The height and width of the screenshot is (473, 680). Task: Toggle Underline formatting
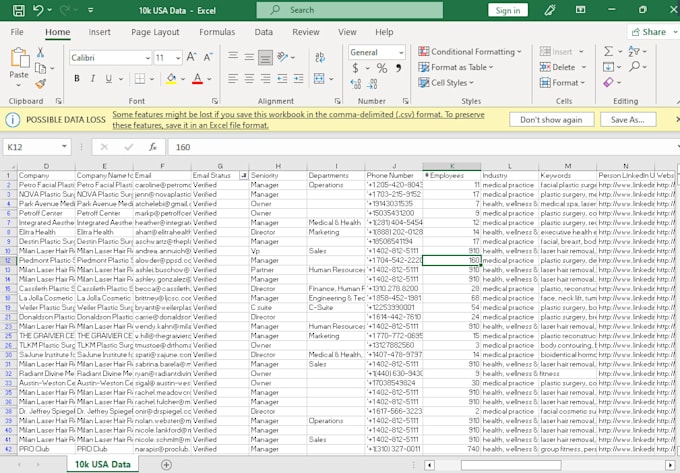[109, 78]
